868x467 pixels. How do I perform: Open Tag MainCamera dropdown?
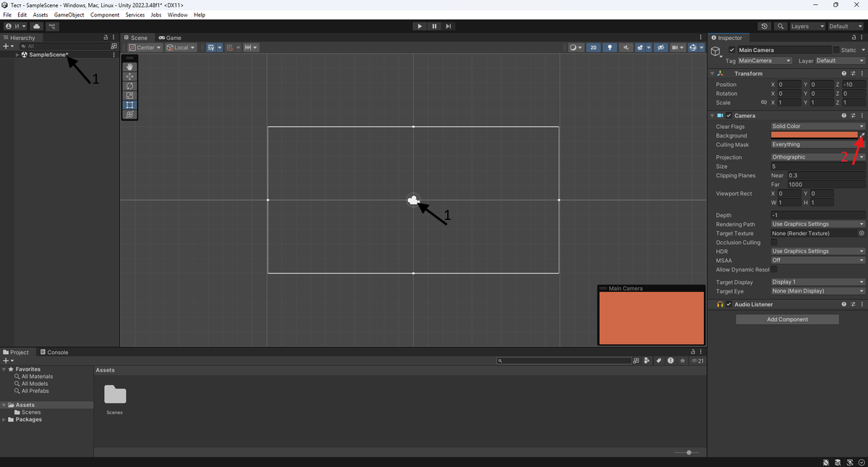(x=765, y=61)
